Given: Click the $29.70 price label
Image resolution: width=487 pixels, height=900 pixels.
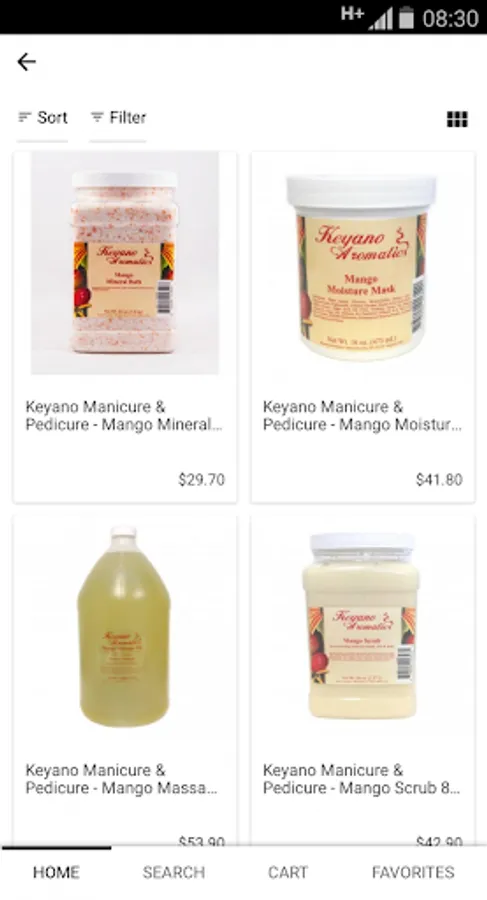Looking at the screenshot, I should click(x=202, y=479).
